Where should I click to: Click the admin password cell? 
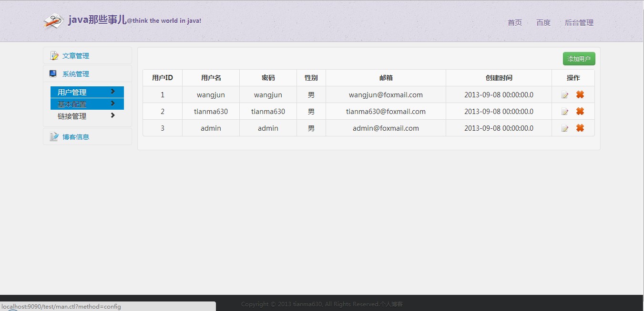[x=268, y=128]
